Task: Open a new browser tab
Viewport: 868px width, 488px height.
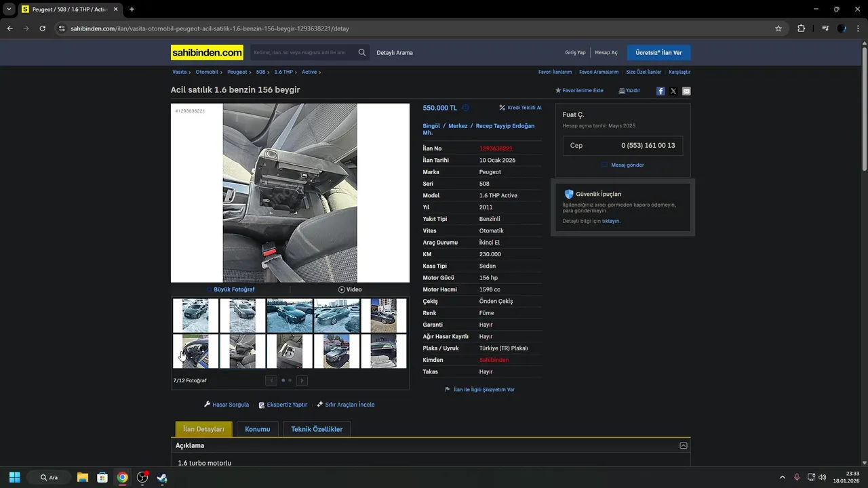Action: pos(132,9)
